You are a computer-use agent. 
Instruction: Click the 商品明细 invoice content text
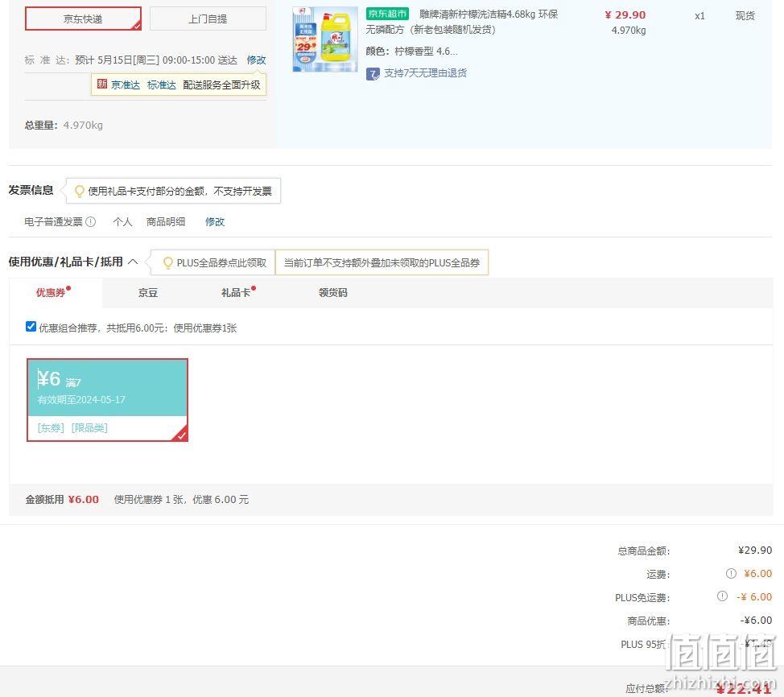click(x=166, y=221)
